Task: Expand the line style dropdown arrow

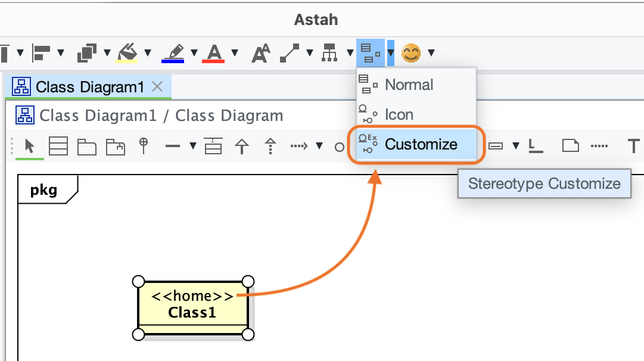Action: pos(309,53)
